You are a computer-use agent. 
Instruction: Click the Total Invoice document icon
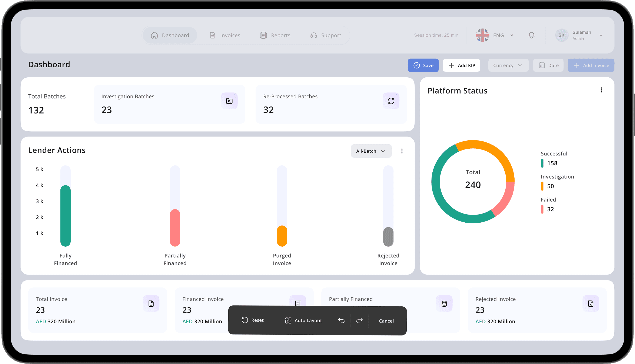151,303
